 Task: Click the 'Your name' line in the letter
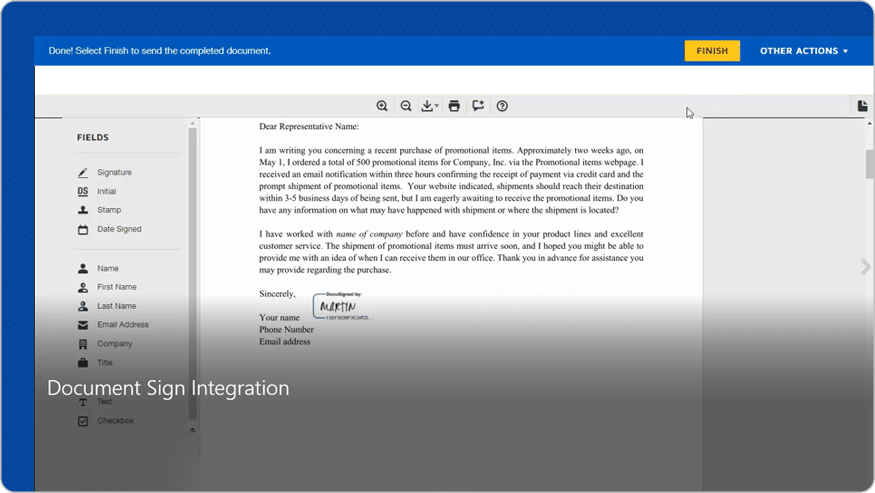[279, 318]
